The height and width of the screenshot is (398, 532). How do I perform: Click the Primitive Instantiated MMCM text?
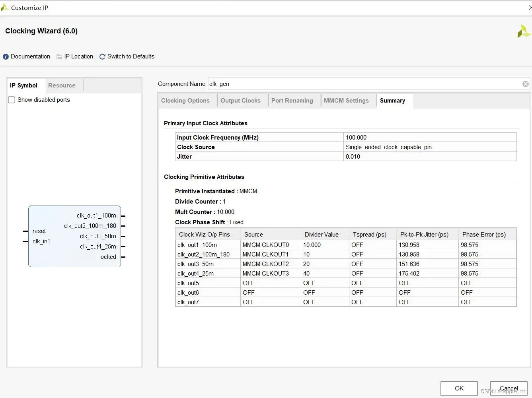216,191
